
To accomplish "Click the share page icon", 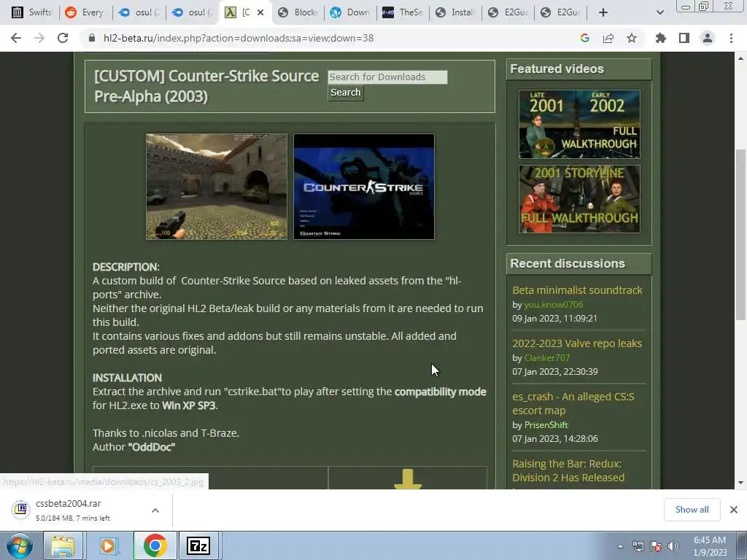I will coord(608,38).
